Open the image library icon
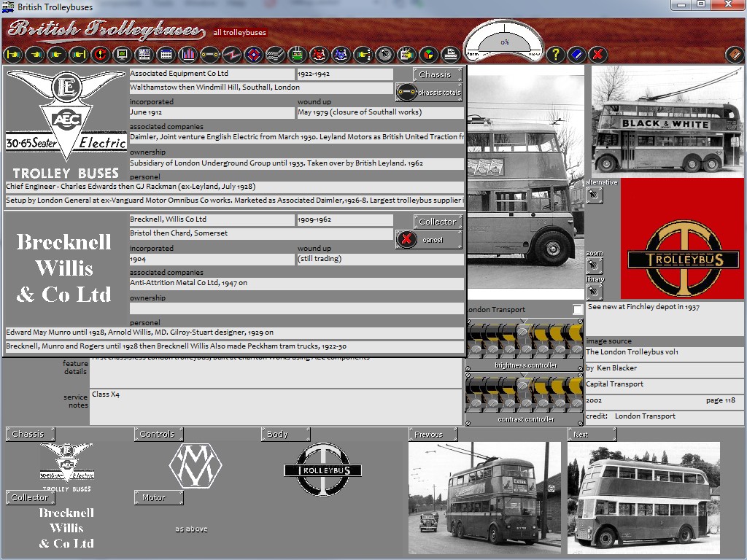The height and width of the screenshot is (560, 747). click(595, 292)
